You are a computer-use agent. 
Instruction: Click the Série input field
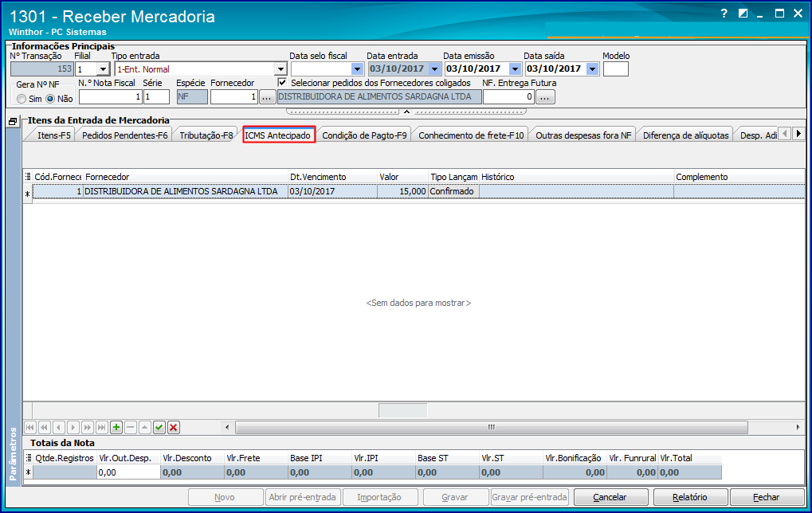[156, 97]
